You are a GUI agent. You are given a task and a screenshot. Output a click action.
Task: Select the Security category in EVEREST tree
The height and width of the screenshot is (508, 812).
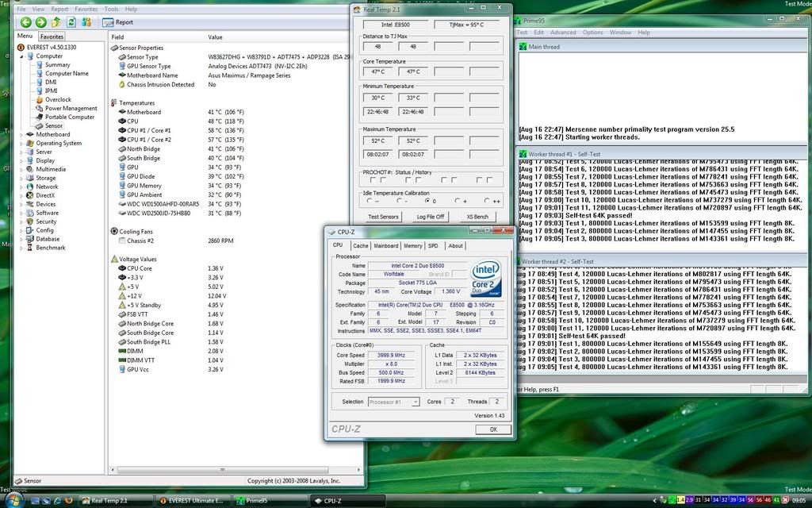point(41,221)
